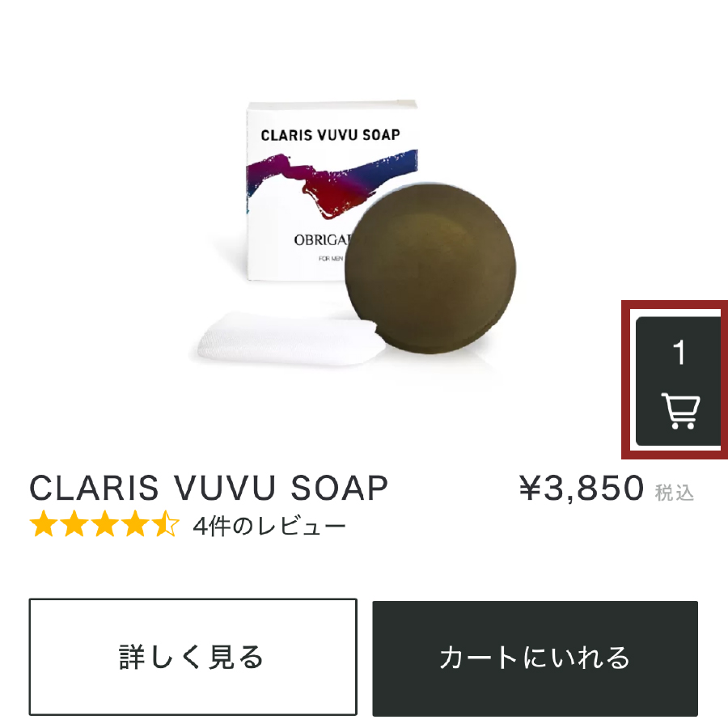Viewport: 728px width, 728px height.
Task: Click the ¥3,850 price text
Action: pos(582,488)
